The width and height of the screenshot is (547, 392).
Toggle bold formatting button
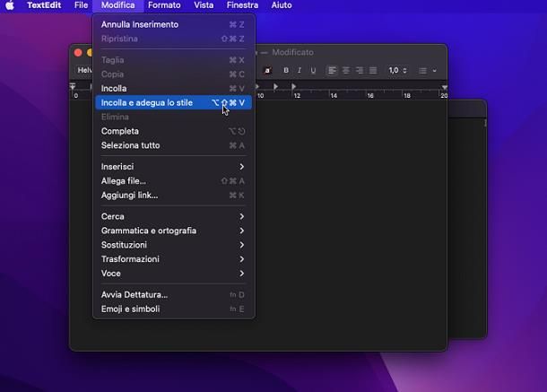point(286,71)
